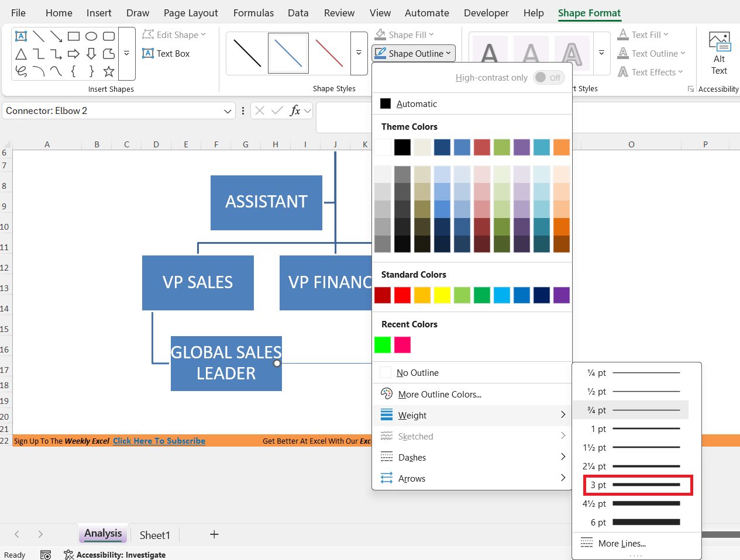This screenshot has height=560, width=740.
Task: Open the Shape Fill dropdown
Action: [405, 34]
